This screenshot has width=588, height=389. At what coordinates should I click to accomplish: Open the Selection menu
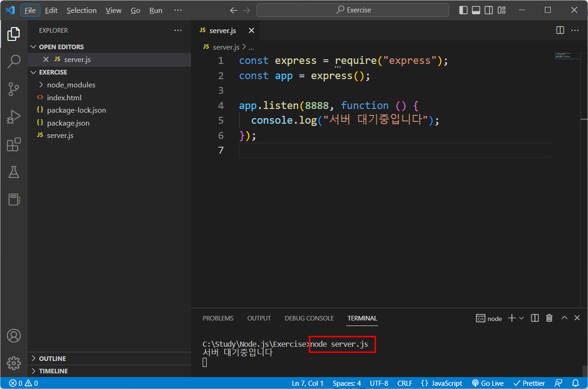(x=82, y=10)
